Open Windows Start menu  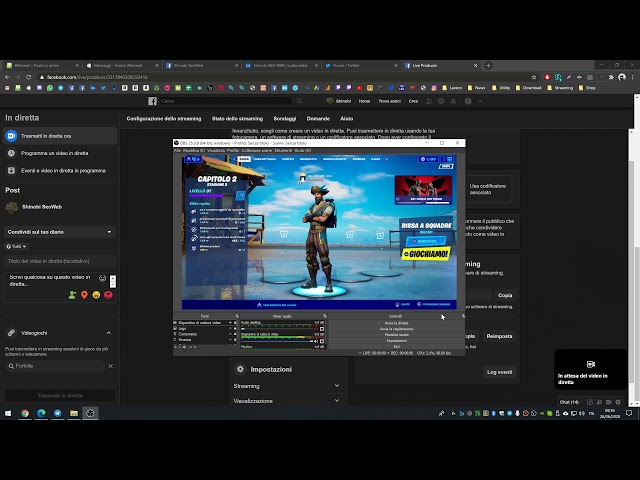(8, 413)
